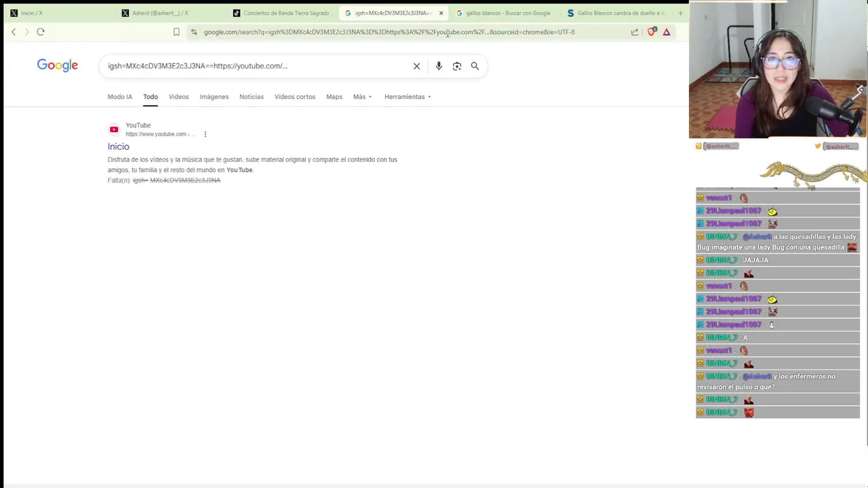Expand the Más dropdown

click(x=362, y=97)
